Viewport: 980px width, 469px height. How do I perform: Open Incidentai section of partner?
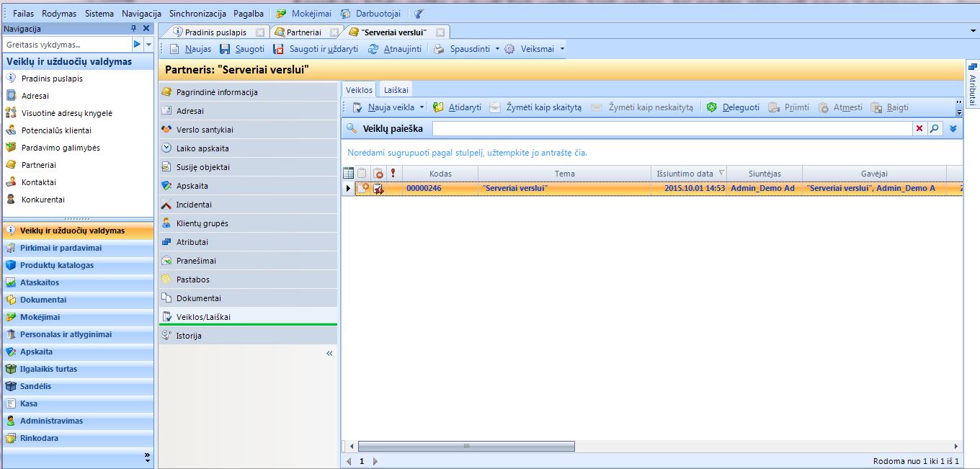194,205
